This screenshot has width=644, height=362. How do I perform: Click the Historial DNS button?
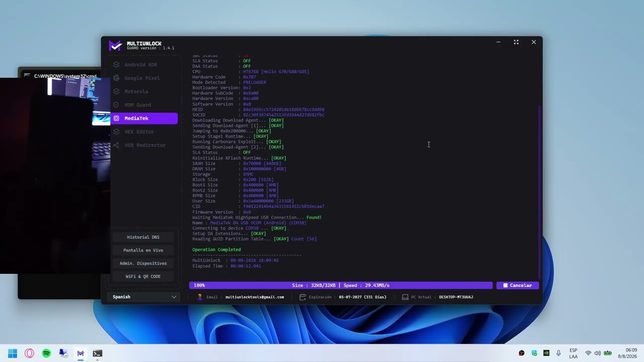[143, 237]
